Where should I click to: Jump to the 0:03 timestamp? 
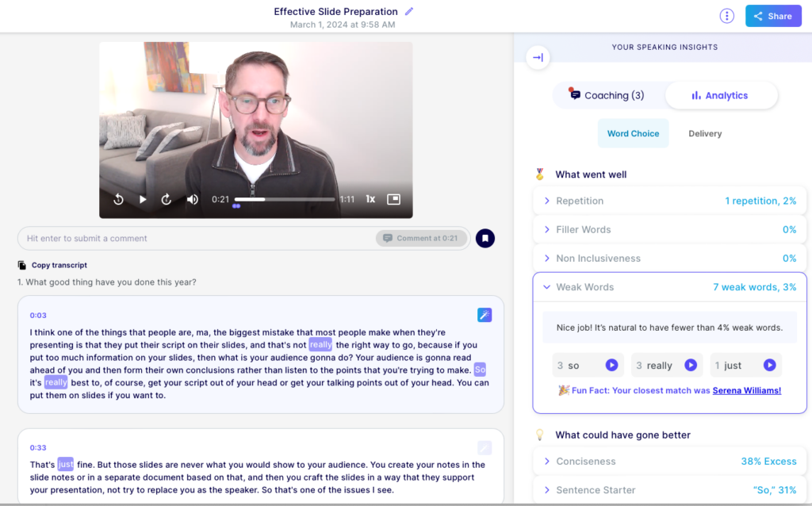coord(38,316)
